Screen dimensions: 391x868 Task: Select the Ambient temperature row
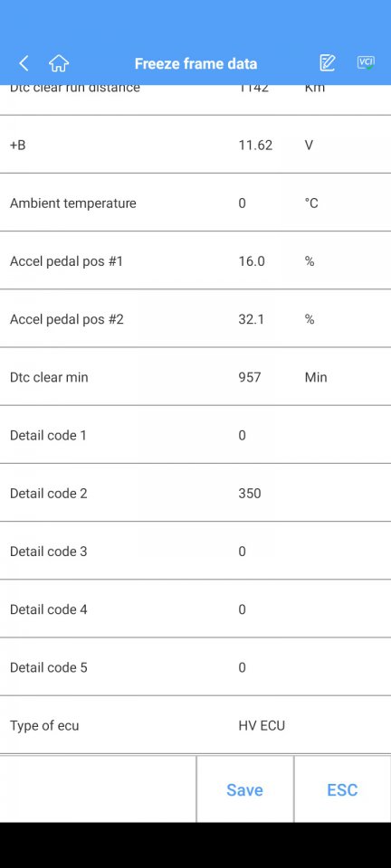[195, 203]
